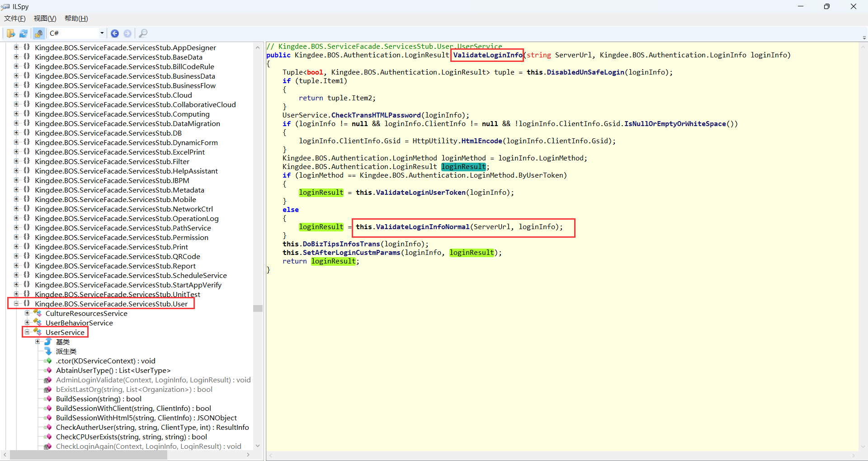Follow the ValidateLoginInfoNormal method link
868x461 pixels.
[x=422, y=227]
